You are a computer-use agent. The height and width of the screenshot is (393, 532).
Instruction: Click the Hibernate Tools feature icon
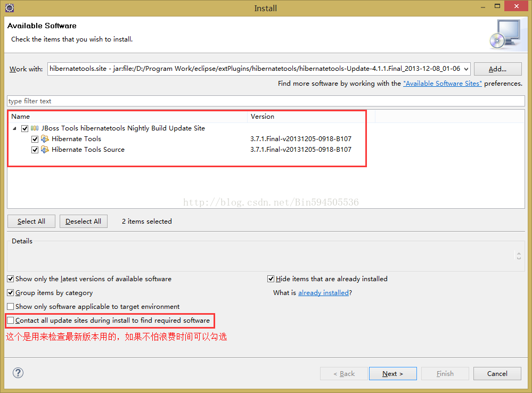coord(45,139)
